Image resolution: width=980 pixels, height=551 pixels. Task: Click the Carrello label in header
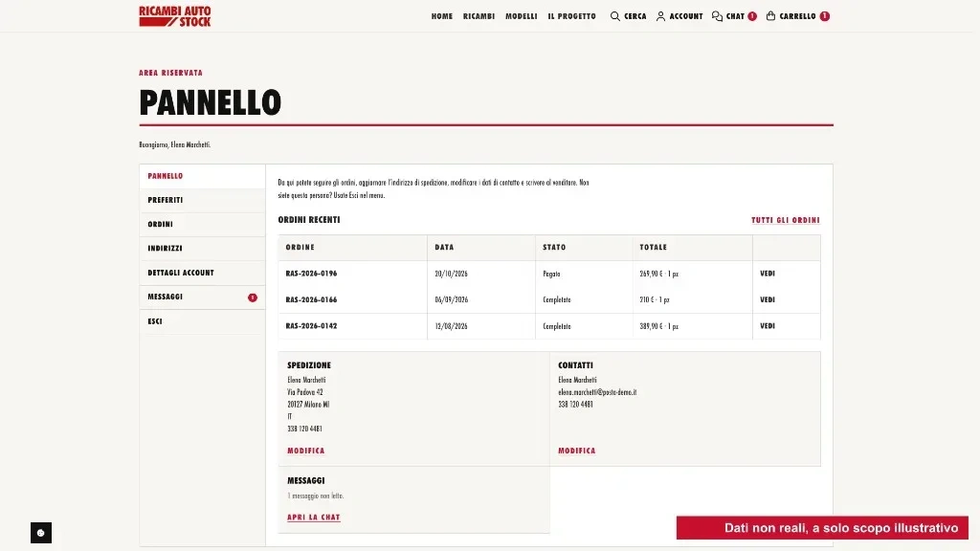(797, 16)
